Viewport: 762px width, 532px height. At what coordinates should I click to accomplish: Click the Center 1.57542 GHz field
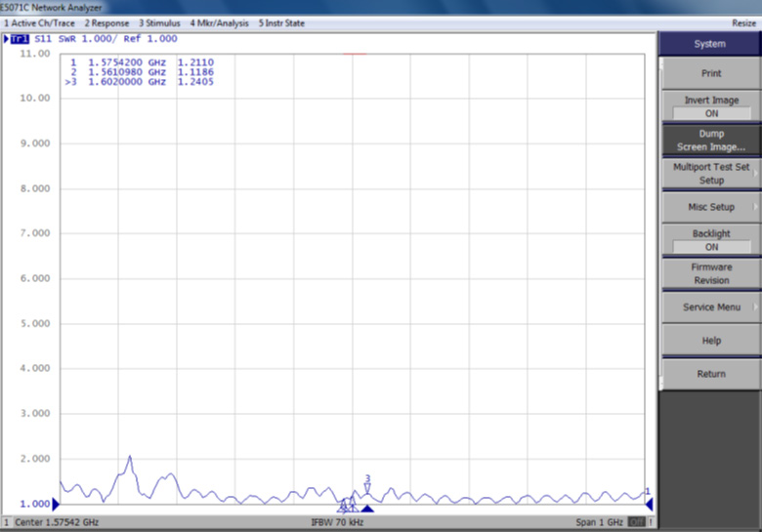(x=59, y=522)
